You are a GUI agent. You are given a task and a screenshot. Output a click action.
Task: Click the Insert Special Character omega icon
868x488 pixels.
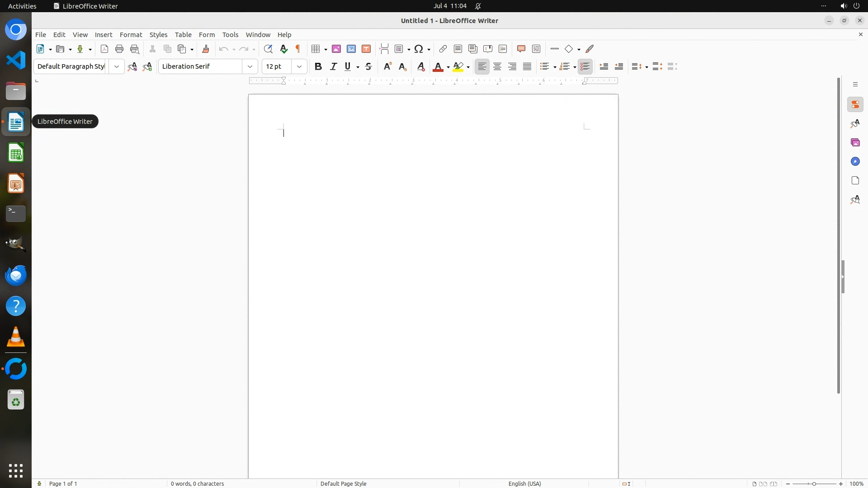click(419, 49)
